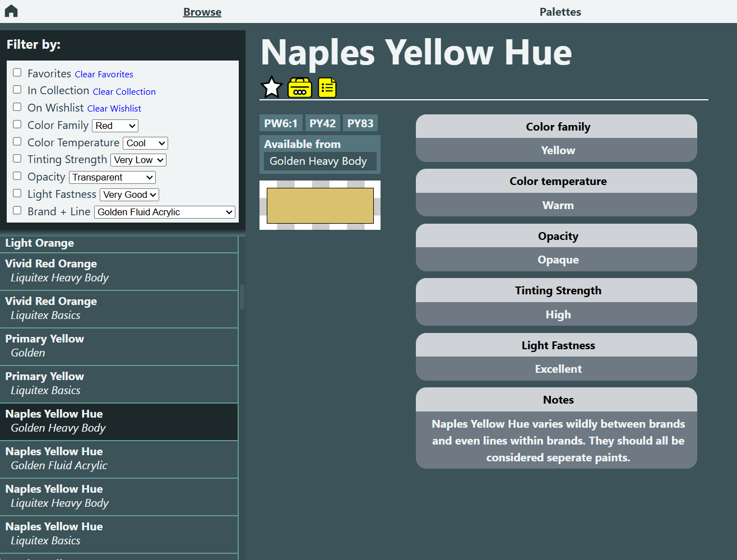Open Primary Yellow Golden paint entry
The image size is (737, 560).
pos(119,346)
